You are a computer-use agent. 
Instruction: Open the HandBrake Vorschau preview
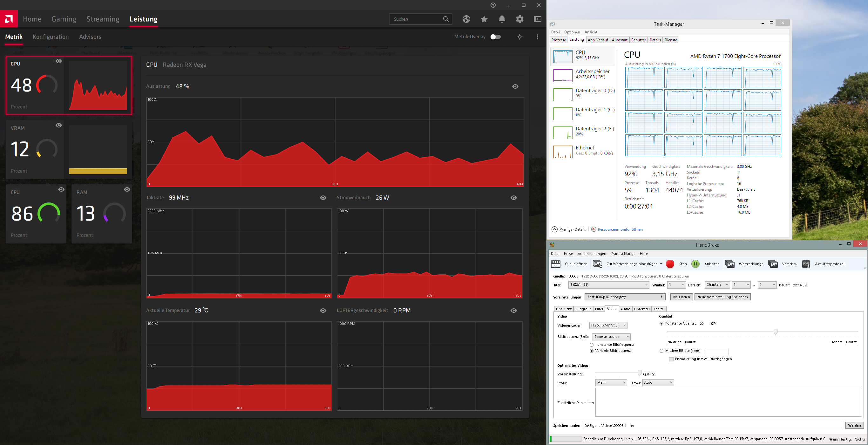point(773,264)
